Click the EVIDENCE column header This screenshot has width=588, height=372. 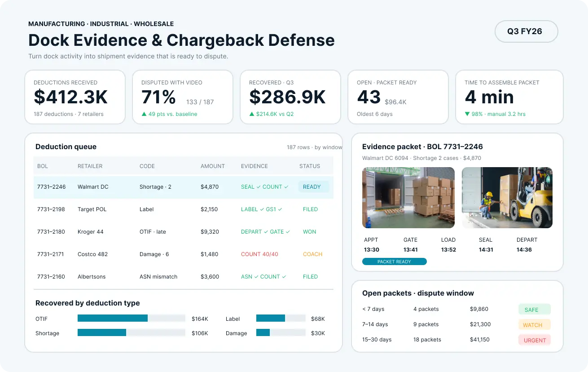pos(255,166)
